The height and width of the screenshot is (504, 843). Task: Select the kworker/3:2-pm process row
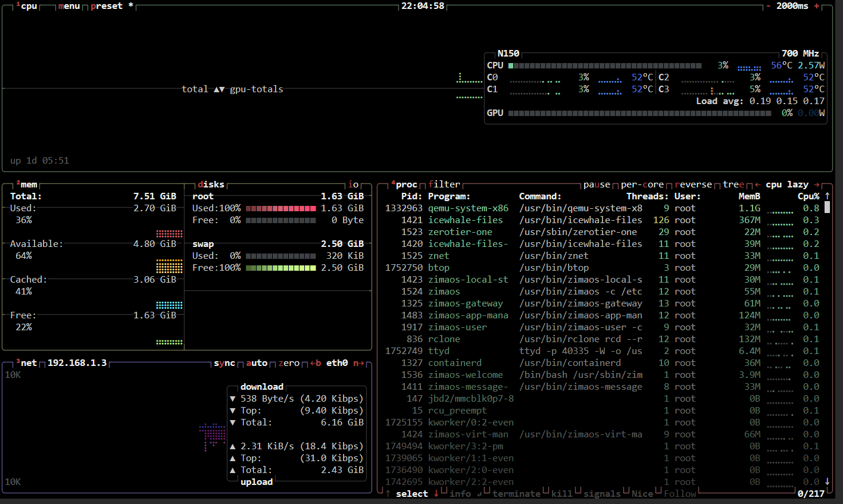pyautogui.click(x=602, y=446)
